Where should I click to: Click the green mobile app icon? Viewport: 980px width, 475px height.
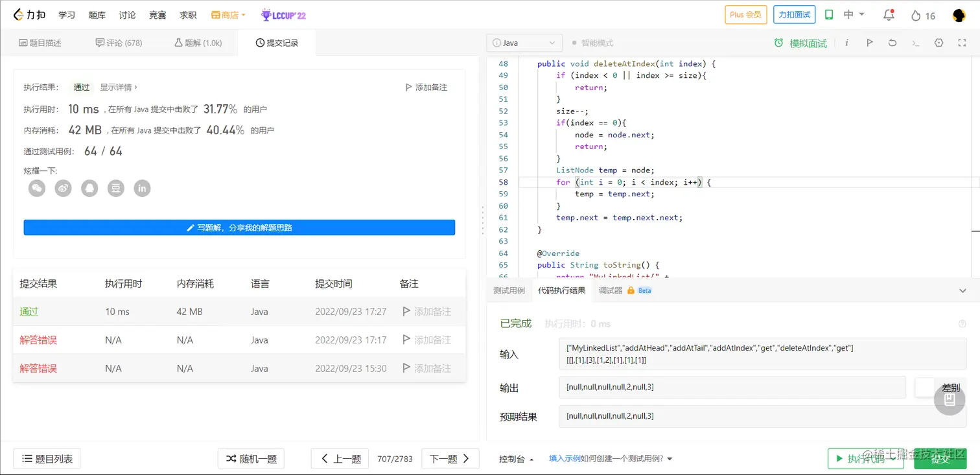(x=829, y=14)
